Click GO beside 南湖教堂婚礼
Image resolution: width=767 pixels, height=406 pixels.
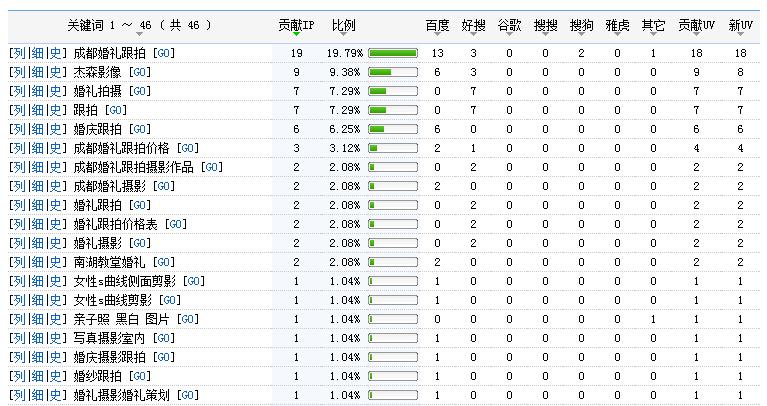click(162, 262)
